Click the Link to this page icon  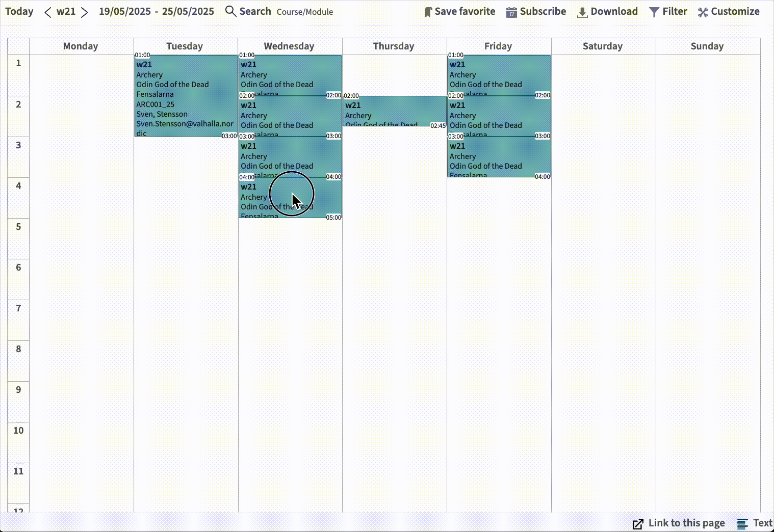pyautogui.click(x=638, y=524)
